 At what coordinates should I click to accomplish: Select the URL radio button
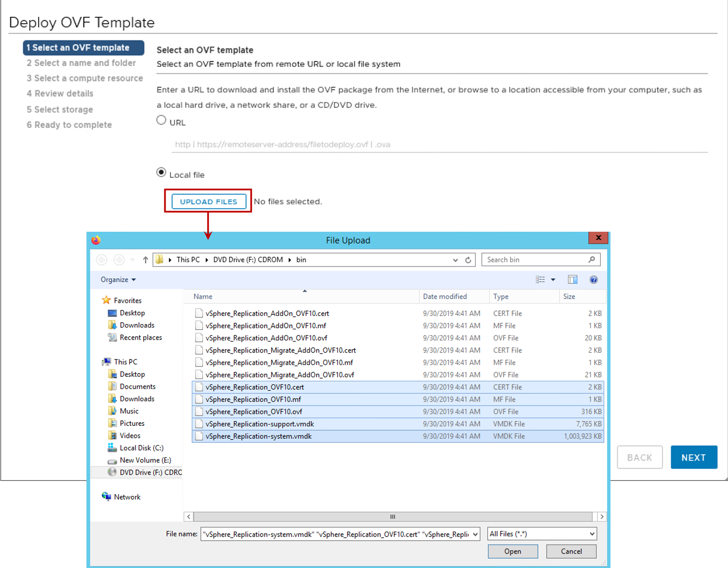click(x=161, y=120)
